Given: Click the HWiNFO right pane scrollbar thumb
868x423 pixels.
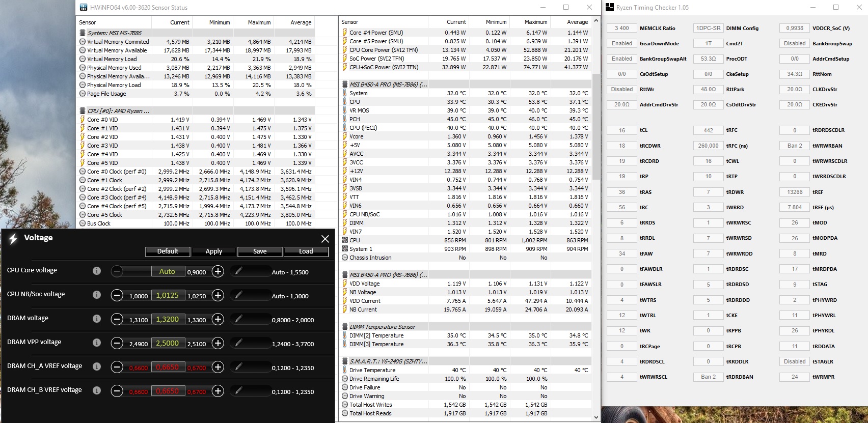Looking at the screenshot, I should pos(596,127).
